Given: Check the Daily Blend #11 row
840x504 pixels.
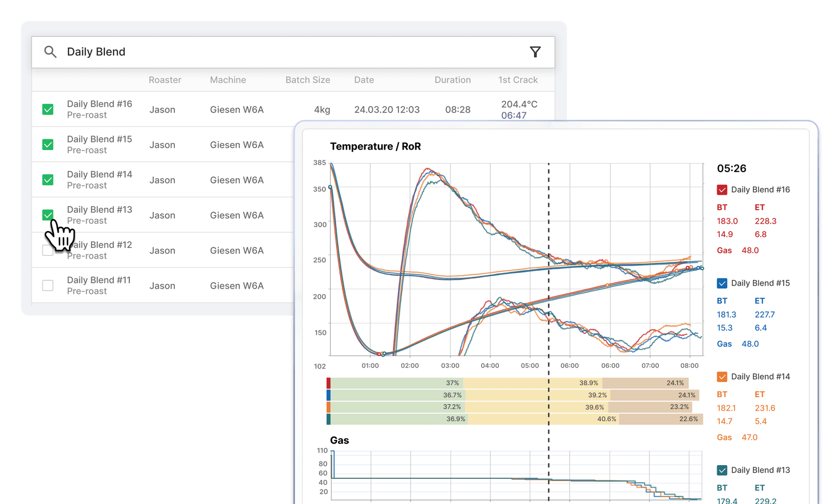Looking at the screenshot, I should coord(48,286).
